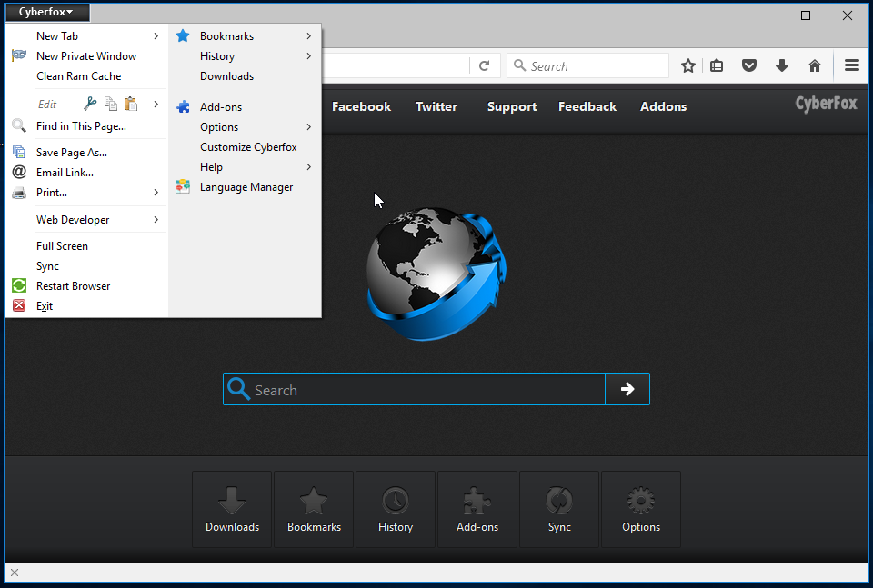This screenshot has width=873, height=588.
Task: Click the reload page icon
Action: [484, 66]
